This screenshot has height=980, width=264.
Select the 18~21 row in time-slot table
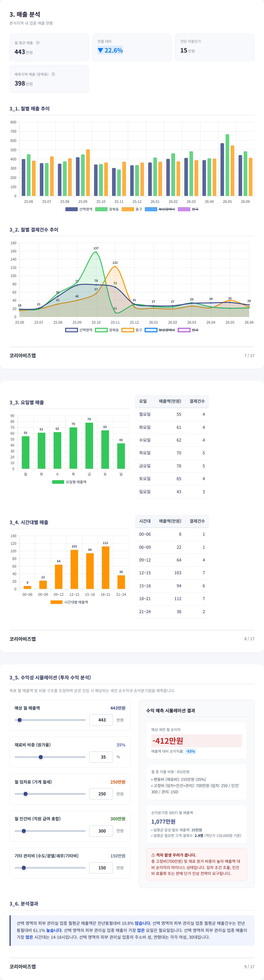(x=172, y=598)
